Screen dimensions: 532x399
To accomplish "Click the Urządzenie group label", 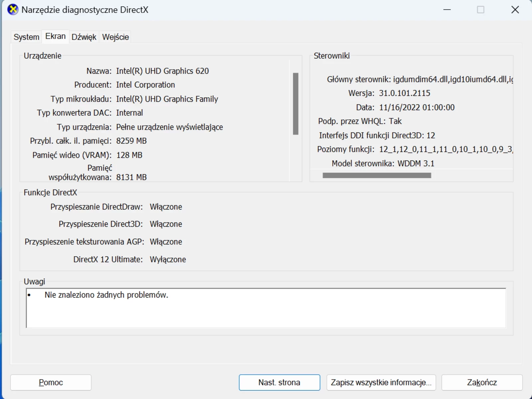I will pos(43,56).
